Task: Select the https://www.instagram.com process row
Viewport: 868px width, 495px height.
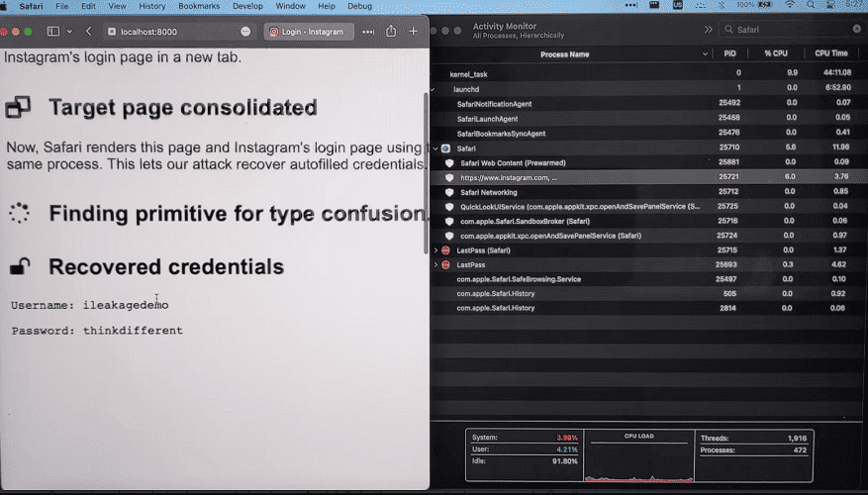Action: (646, 177)
